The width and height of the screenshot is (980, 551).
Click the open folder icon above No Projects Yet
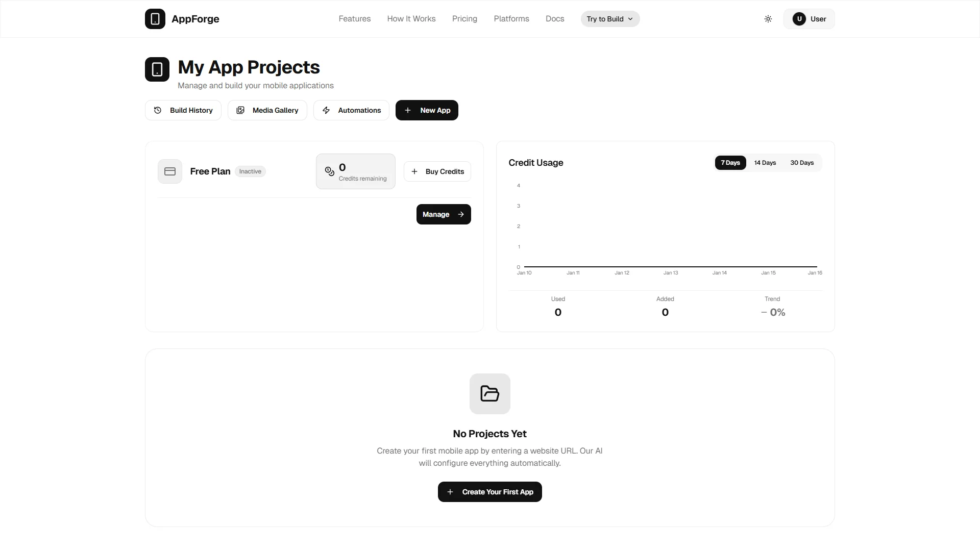click(490, 394)
